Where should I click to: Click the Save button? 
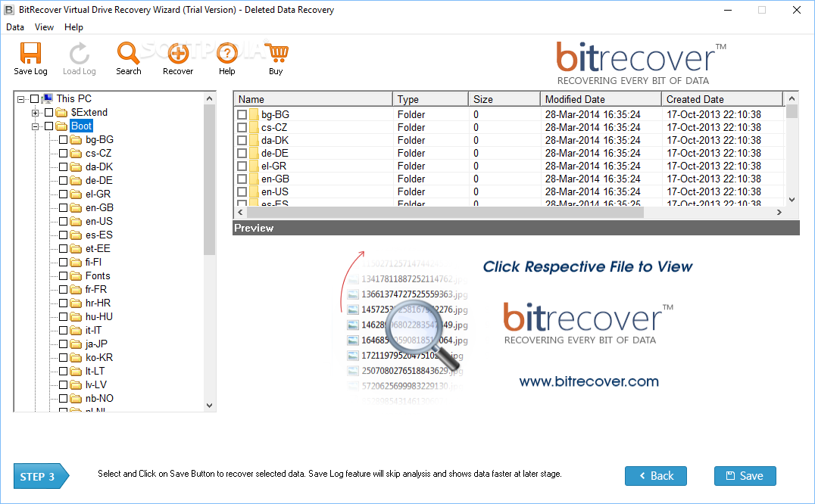point(745,476)
